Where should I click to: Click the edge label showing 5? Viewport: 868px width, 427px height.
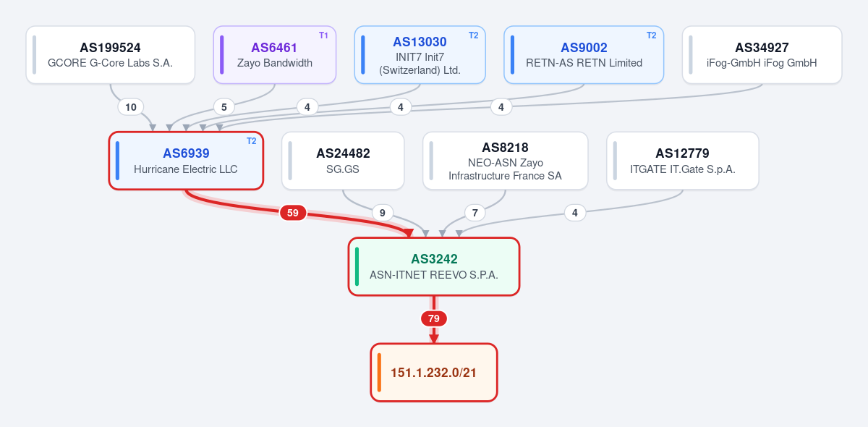click(224, 107)
